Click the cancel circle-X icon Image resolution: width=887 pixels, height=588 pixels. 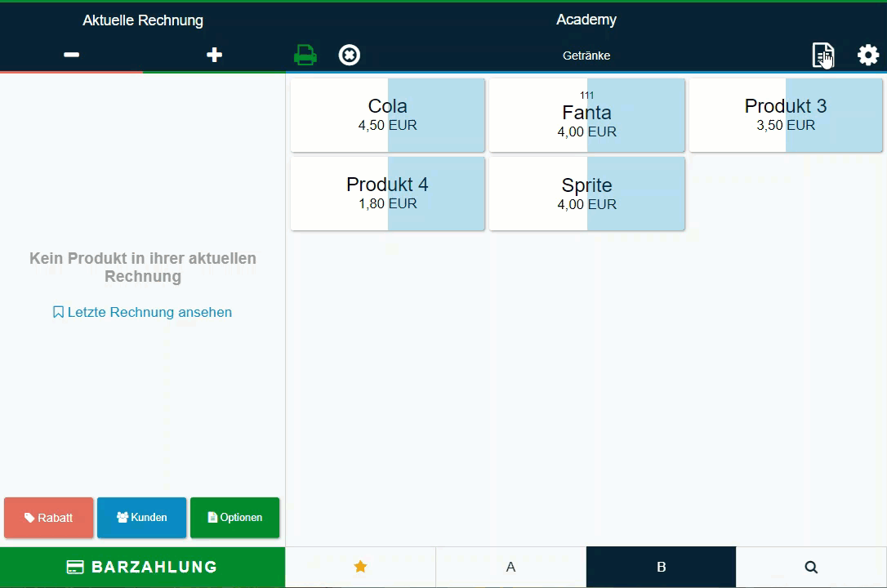pos(349,55)
